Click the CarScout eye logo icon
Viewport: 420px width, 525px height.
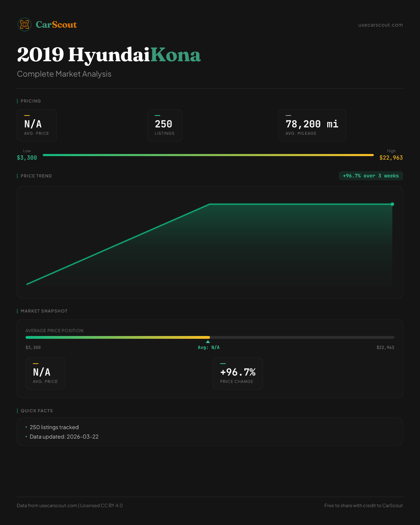[x=24, y=24]
